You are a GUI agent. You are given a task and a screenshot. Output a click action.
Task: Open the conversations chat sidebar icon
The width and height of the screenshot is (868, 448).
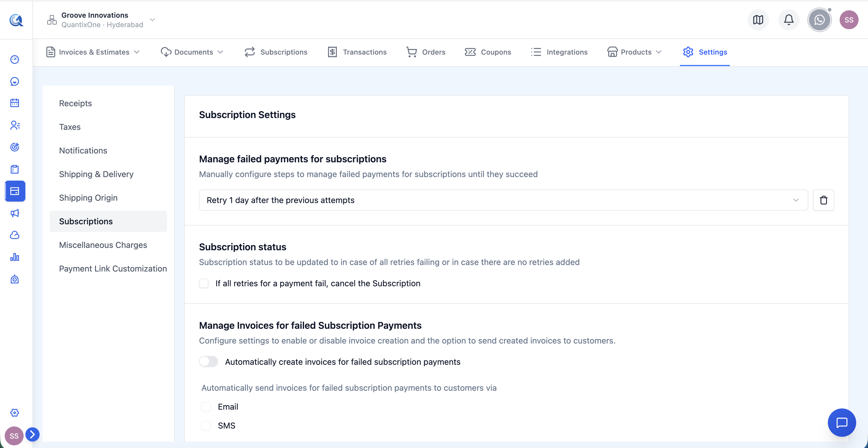point(14,81)
